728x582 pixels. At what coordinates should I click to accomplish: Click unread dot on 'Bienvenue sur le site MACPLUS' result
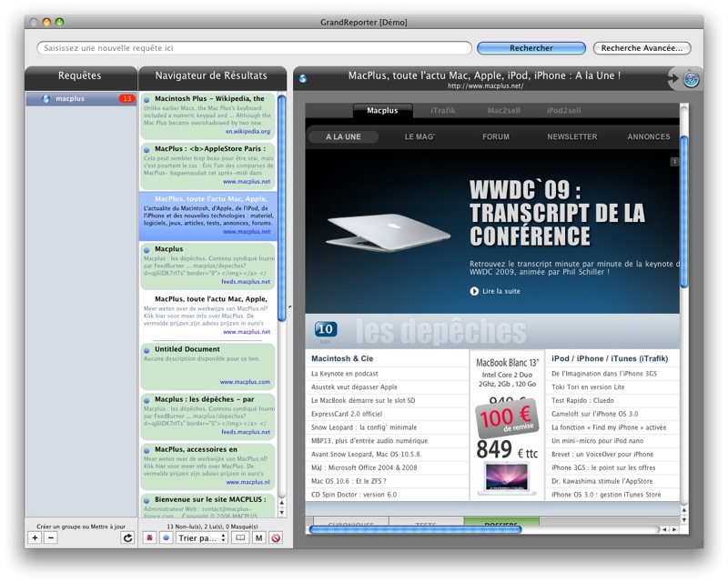click(147, 500)
